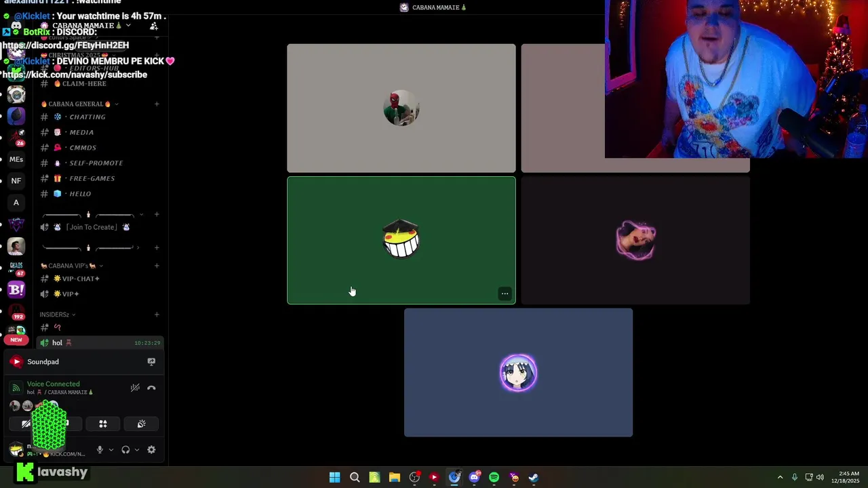Image resolution: width=868 pixels, height=488 pixels.
Task: Add a channel to INSIDERSz category
Action: [x=157, y=314]
